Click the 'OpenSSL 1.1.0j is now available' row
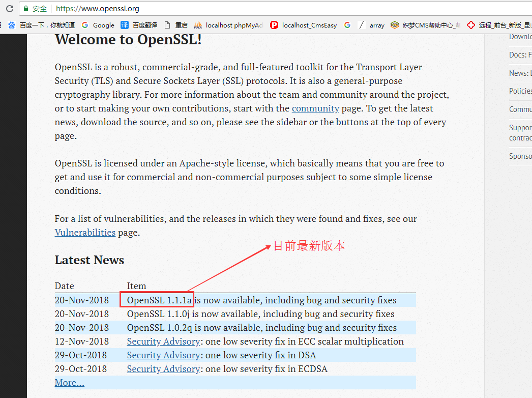Screen dimensions: 532x398 coord(235,314)
